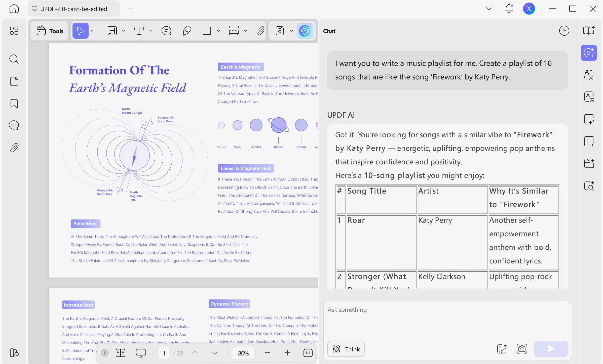The width and height of the screenshot is (603, 364).
Task: Click the Dynamo Theory heading in document
Action: [x=229, y=304]
